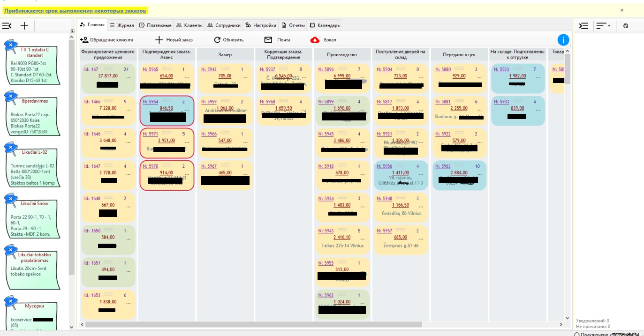Open the three-dots menu on card Id: 1466
The width and height of the screenshot is (644, 336).
pos(129,110)
